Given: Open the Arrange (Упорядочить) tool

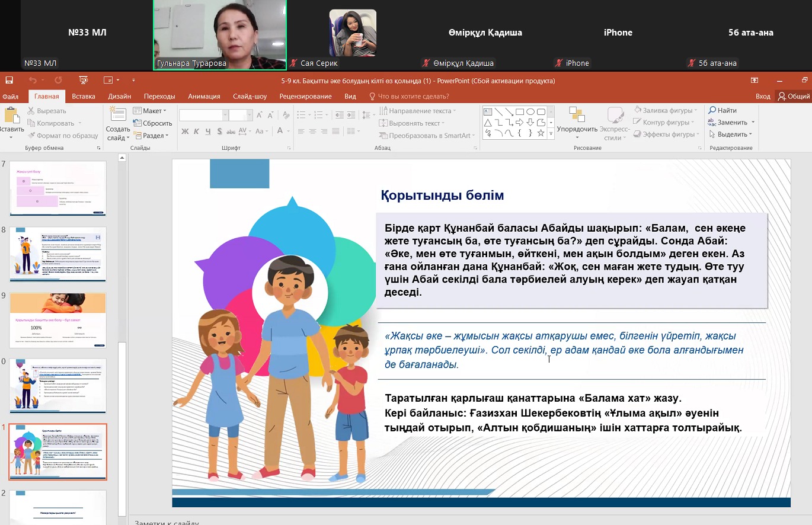Looking at the screenshot, I should (577, 121).
